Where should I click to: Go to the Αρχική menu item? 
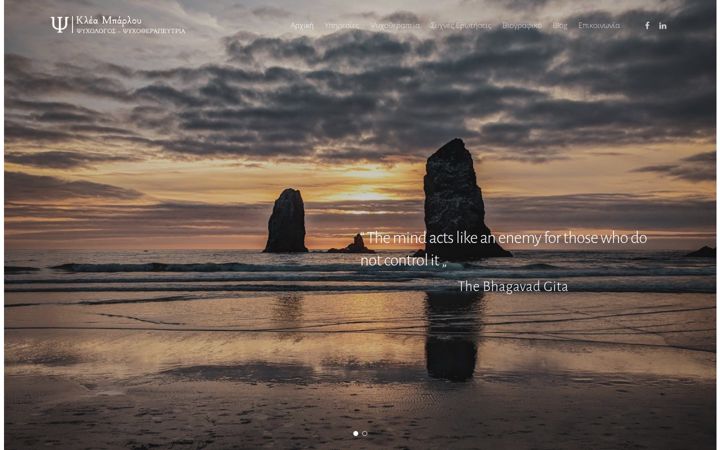[302, 26]
